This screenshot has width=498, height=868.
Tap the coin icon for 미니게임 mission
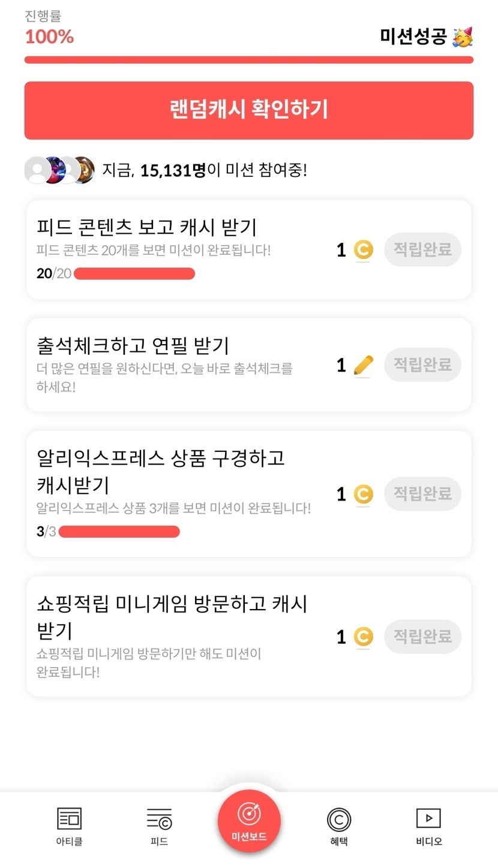[x=363, y=637]
